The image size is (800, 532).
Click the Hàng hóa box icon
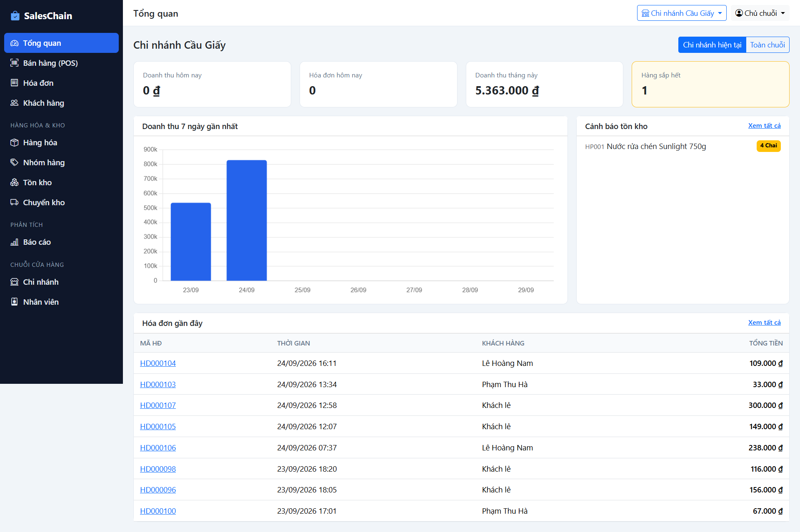click(15, 142)
